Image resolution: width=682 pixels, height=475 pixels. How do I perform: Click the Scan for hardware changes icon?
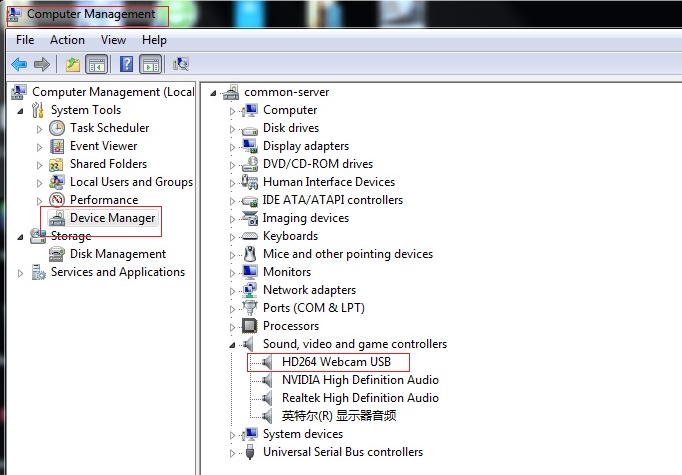(x=181, y=64)
